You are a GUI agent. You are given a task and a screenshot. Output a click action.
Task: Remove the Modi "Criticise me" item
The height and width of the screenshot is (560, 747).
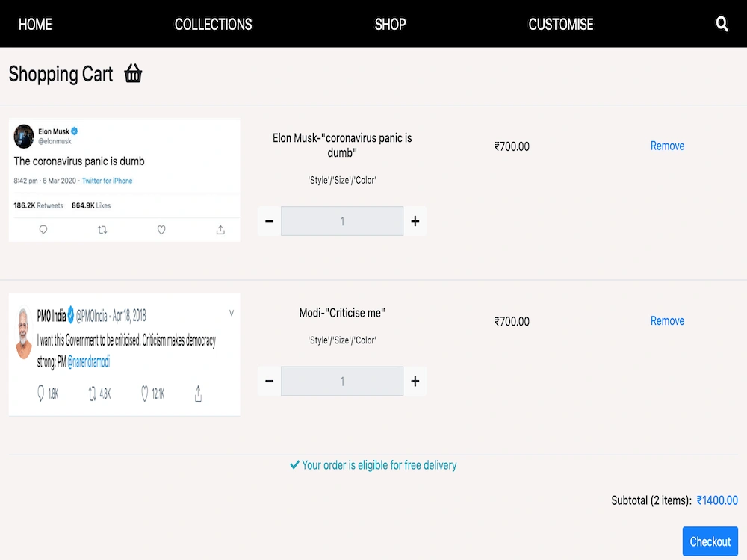click(x=667, y=320)
